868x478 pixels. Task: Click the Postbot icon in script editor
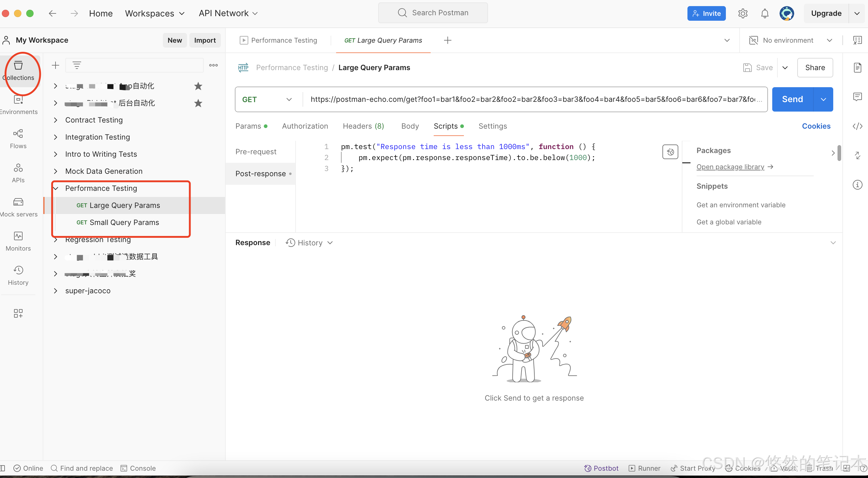pyautogui.click(x=670, y=152)
